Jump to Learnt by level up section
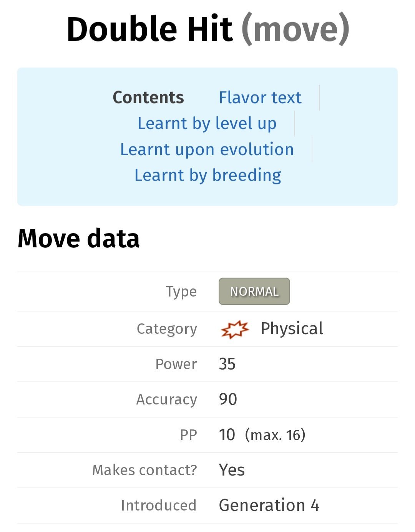Viewport: 415px width, 532px height. [207, 124]
